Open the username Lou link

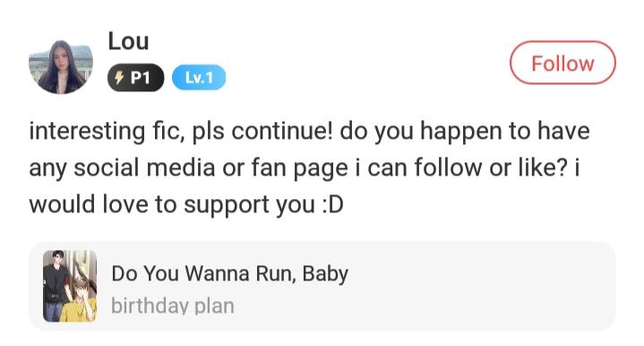(x=128, y=41)
